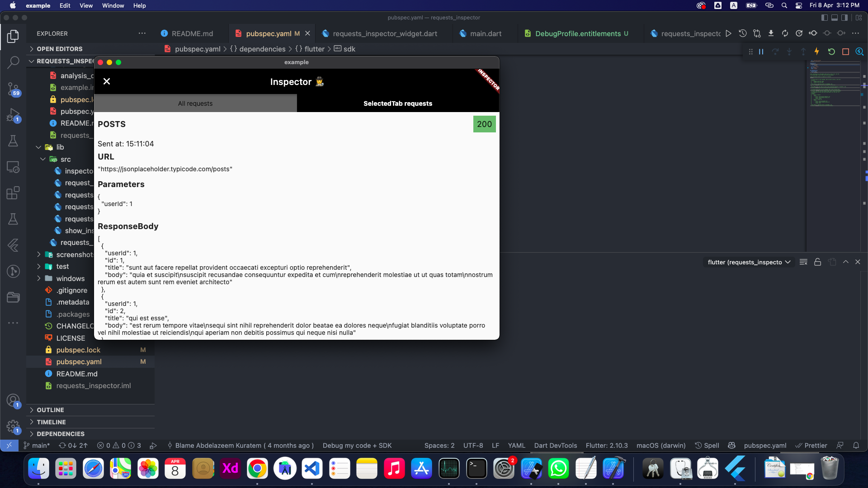
Task: Switch to the All requests tab
Action: click(195, 103)
